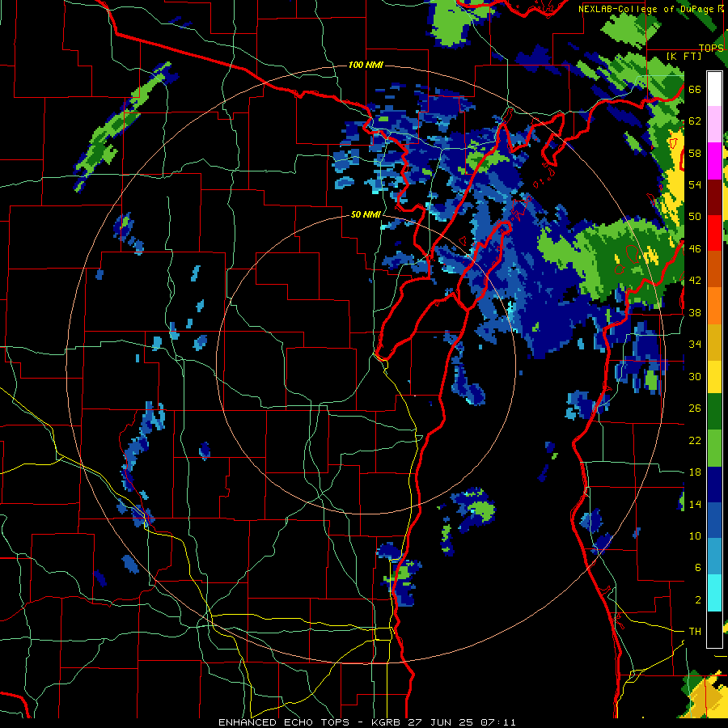
Task: Click the 18 value on the legend
Action: [695, 472]
